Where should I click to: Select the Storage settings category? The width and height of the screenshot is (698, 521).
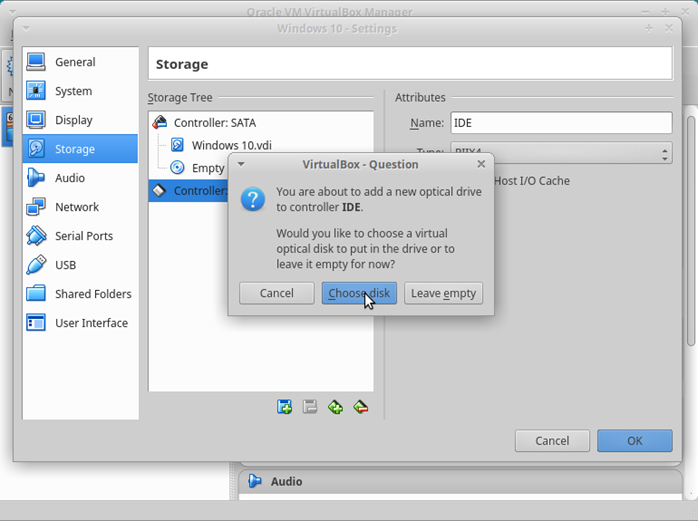(80, 149)
